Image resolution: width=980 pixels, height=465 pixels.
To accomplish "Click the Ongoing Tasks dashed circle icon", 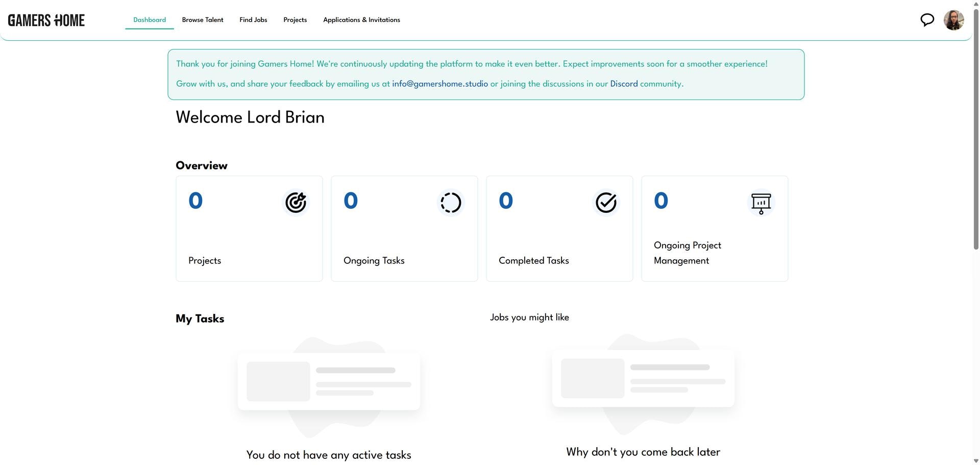I will 451,203.
